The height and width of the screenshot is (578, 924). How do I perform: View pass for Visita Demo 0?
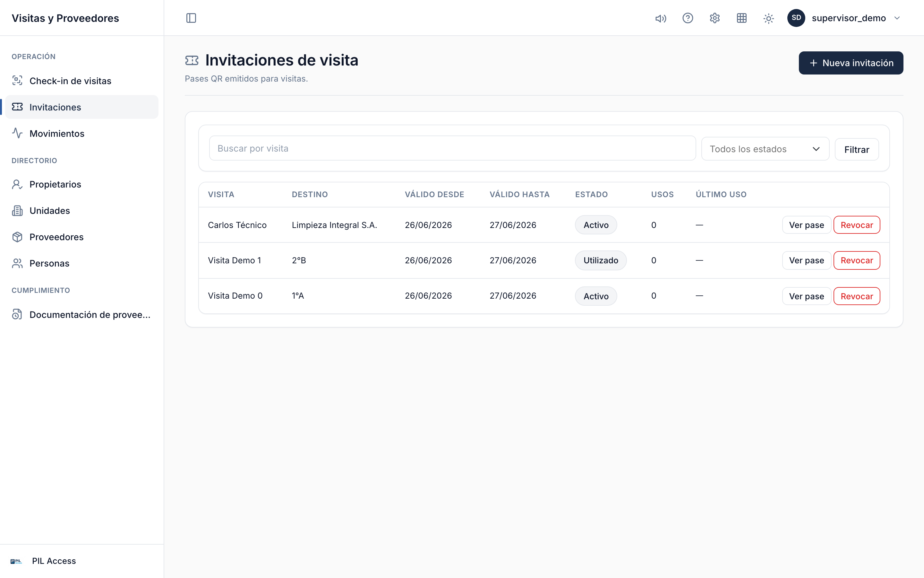tap(806, 296)
